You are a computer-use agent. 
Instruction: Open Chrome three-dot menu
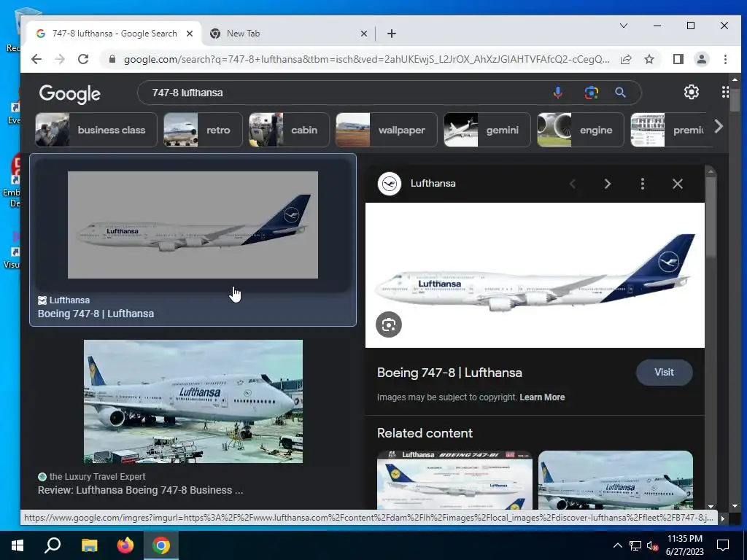[x=725, y=59]
